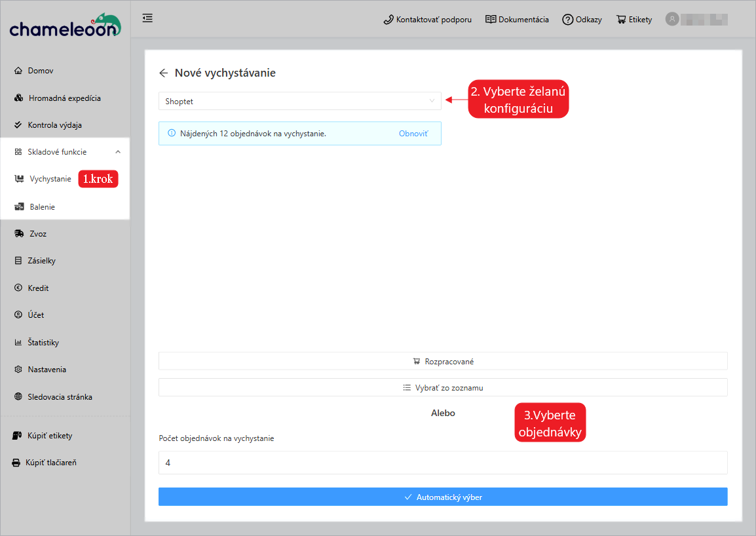
Task: Open Dokumentácia from the top bar
Action: click(x=517, y=20)
